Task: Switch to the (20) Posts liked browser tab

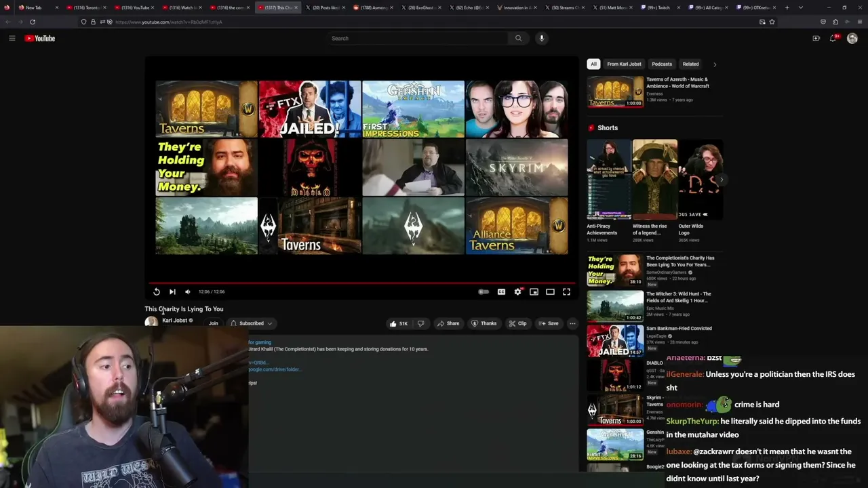Action: pyautogui.click(x=326, y=7)
